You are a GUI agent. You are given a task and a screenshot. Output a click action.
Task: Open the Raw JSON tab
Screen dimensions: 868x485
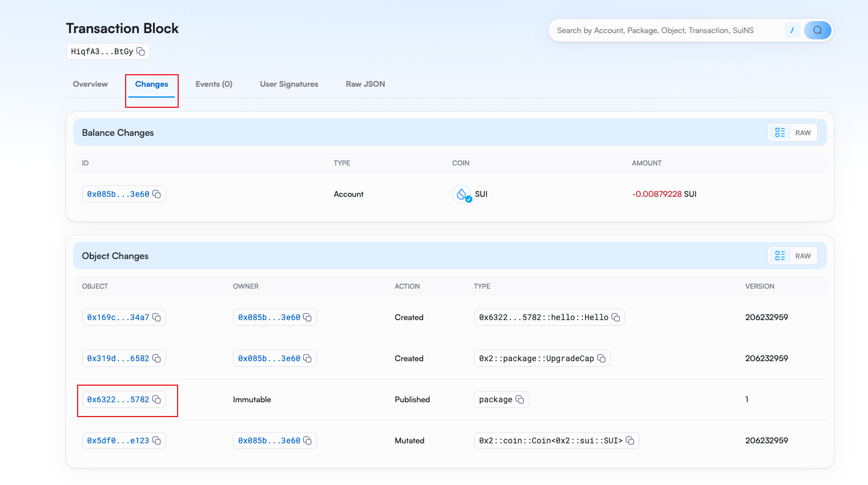click(x=365, y=84)
